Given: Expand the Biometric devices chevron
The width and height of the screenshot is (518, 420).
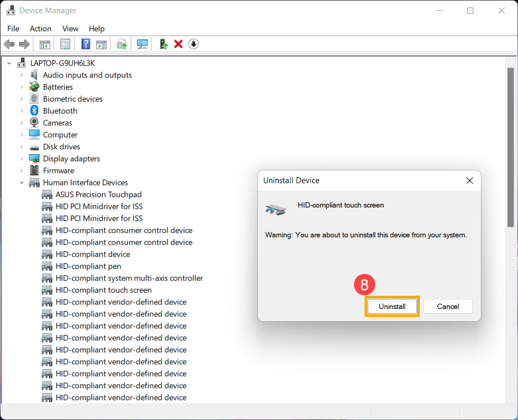Looking at the screenshot, I should 22,99.
